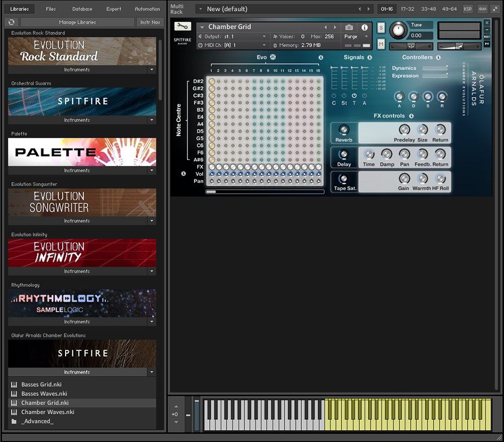Toggle the Tape Sat. effect on

pos(344,178)
